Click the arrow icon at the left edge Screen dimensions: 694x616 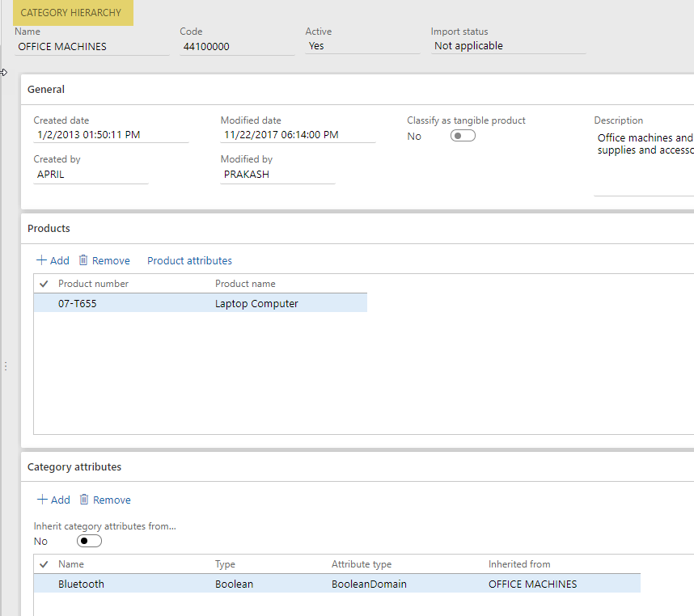point(4,73)
